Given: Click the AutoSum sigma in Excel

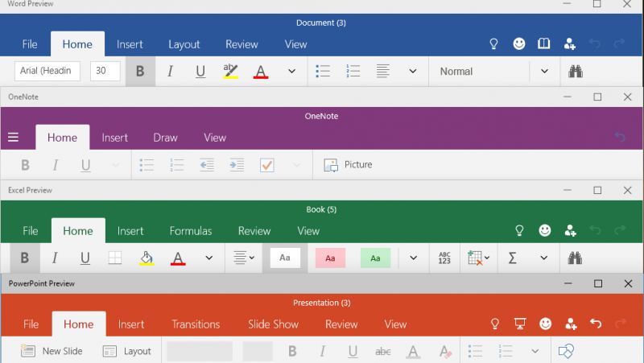Looking at the screenshot, I should 512,258.
